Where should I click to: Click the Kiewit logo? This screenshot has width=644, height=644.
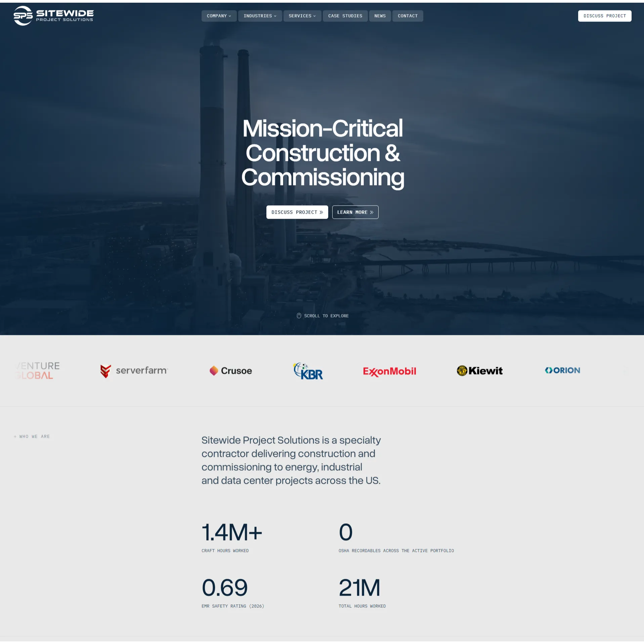479,371
